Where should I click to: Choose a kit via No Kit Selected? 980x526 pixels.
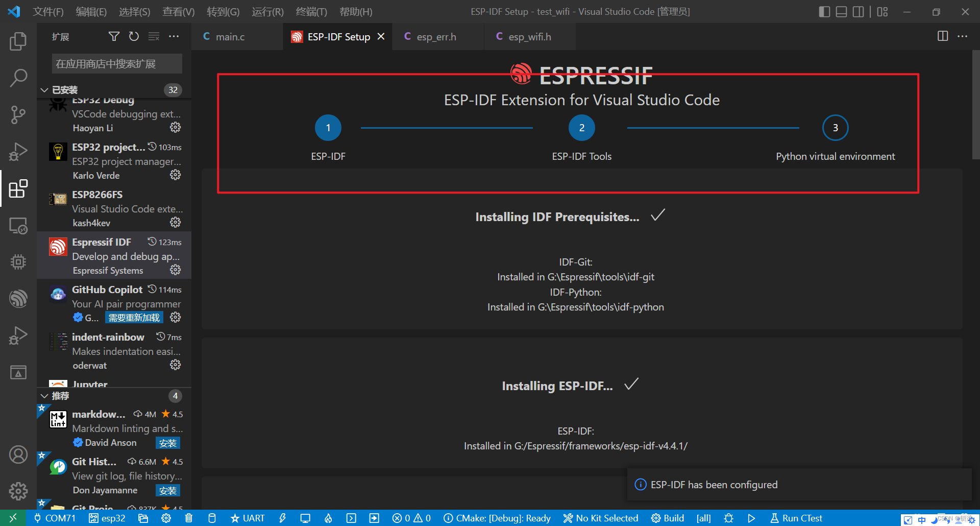(601, 518)
